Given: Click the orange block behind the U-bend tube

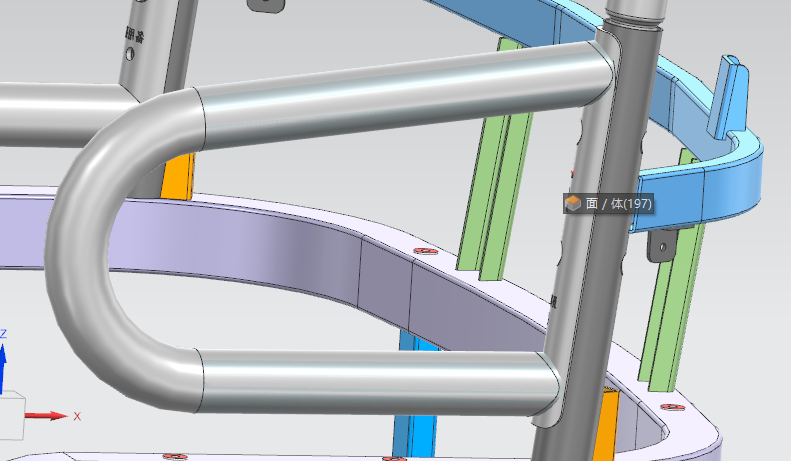Looking at the screenshot, I should [x=176, y=176].
